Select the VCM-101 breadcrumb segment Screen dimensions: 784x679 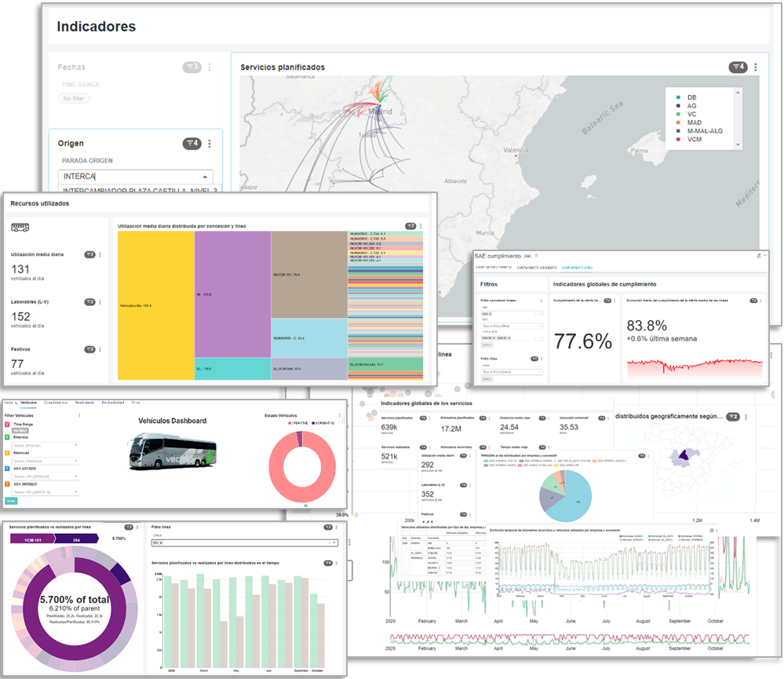pyautogui.click(x=32, y=540)
